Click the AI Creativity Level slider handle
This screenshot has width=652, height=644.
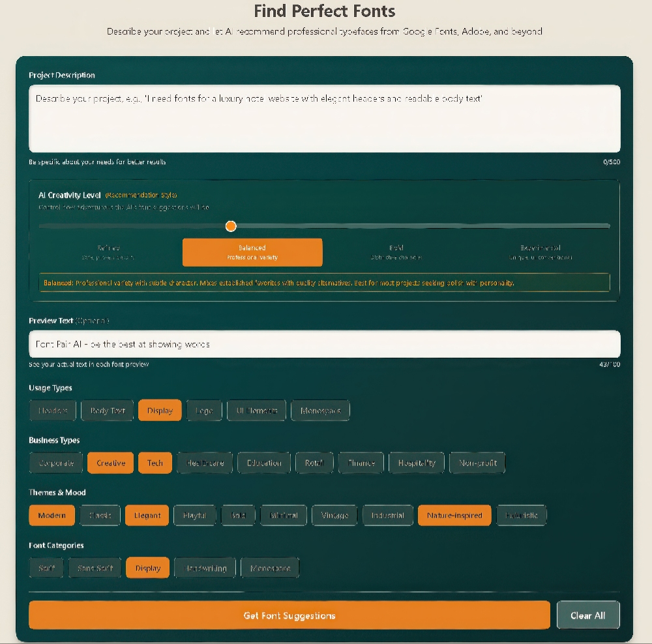click(x=231, y=226)
